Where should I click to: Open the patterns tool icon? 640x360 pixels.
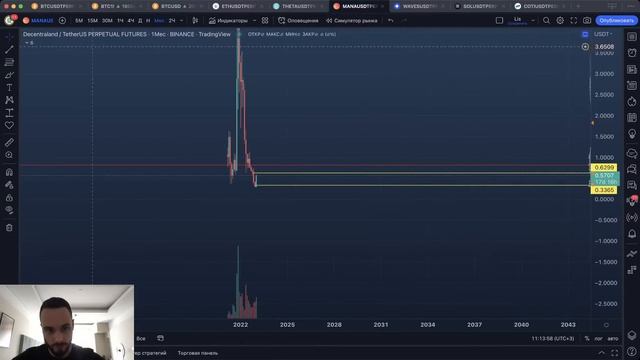[9, 100]
